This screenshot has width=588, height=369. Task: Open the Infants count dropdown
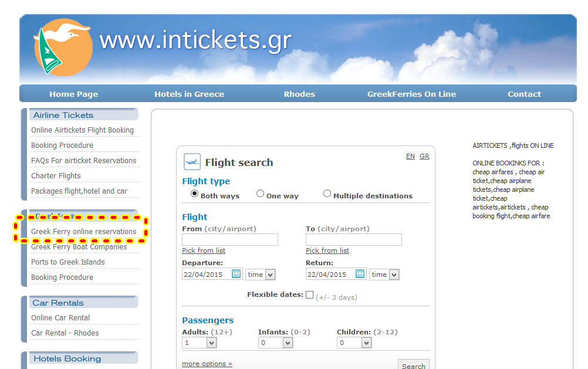pos(276,343)
